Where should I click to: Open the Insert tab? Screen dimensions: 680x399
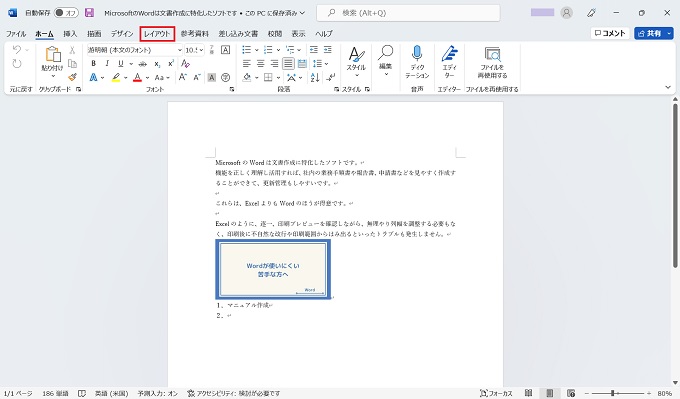(70, 33)
